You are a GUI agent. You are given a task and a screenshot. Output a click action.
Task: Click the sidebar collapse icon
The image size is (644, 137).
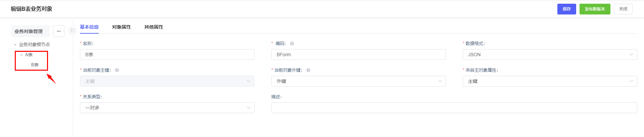[73, 31]
